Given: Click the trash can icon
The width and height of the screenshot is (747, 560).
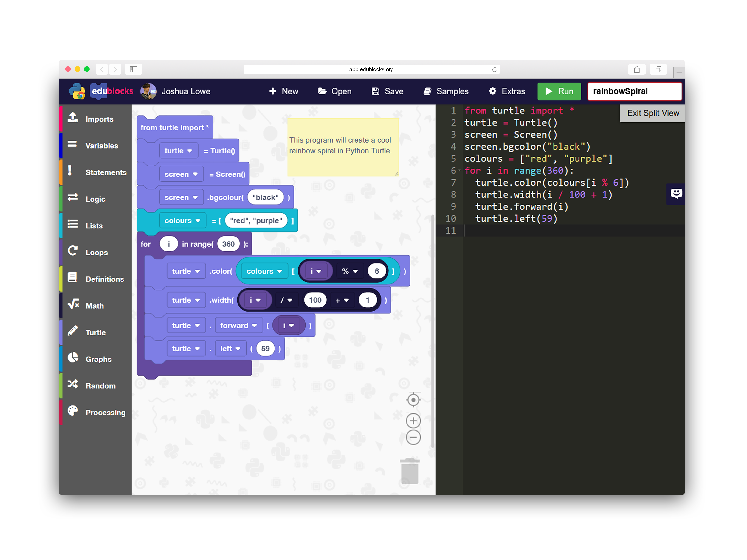Looking at the screenshot, I should coord(410,471).
